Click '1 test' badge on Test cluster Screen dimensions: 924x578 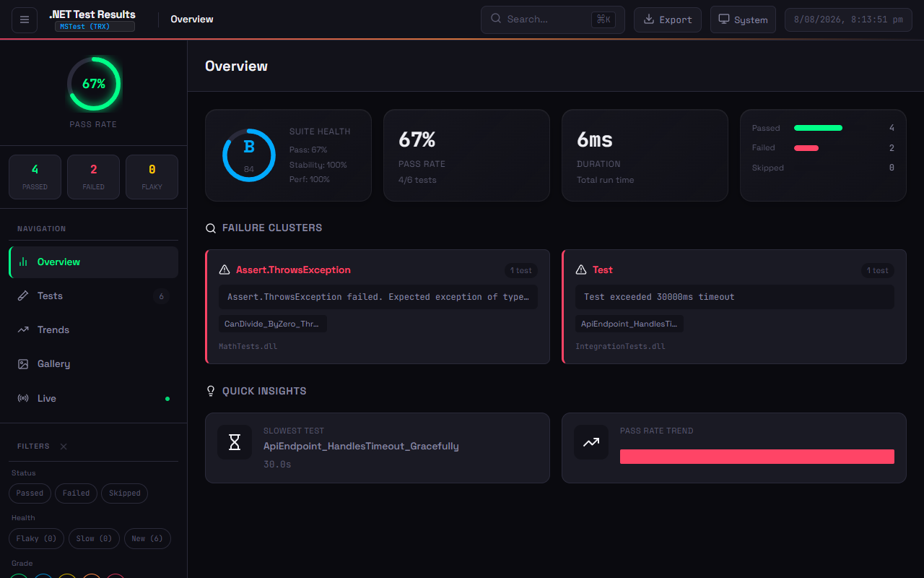[878, 271]
